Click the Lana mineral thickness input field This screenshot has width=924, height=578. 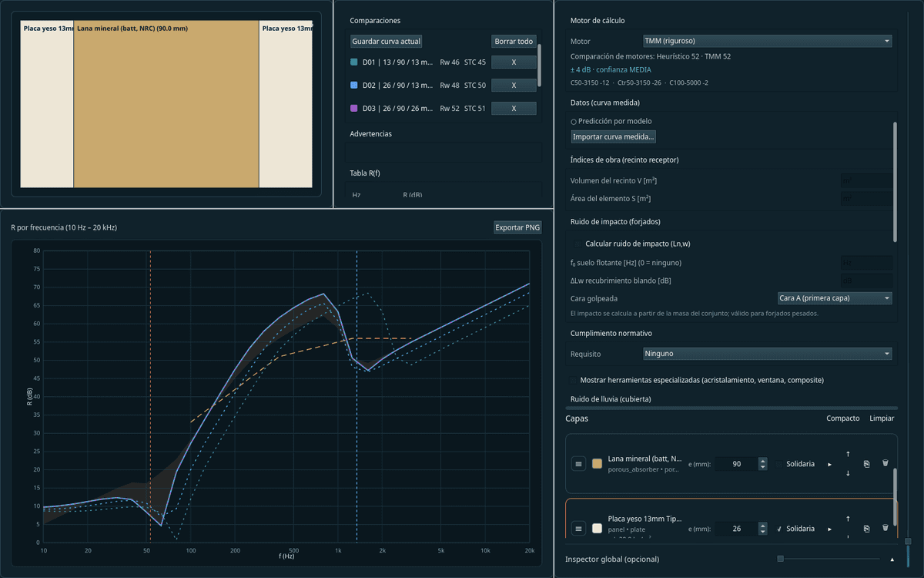[x=736, y=464]
